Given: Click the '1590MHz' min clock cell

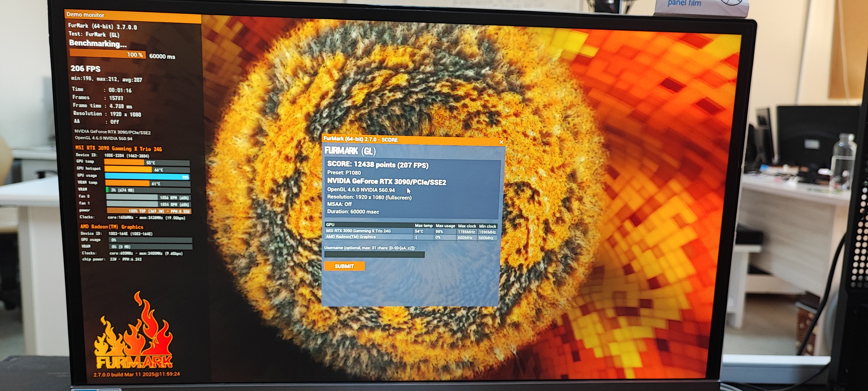Looking at the screenshot, I should coord(487,232).
